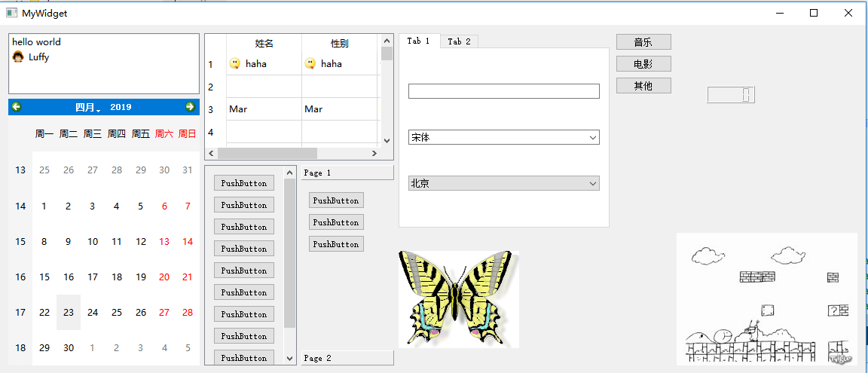The width and height of the screenshot is (868, 373).
Task: Click the table's scroll-up arrow
Action: (387, 41)
